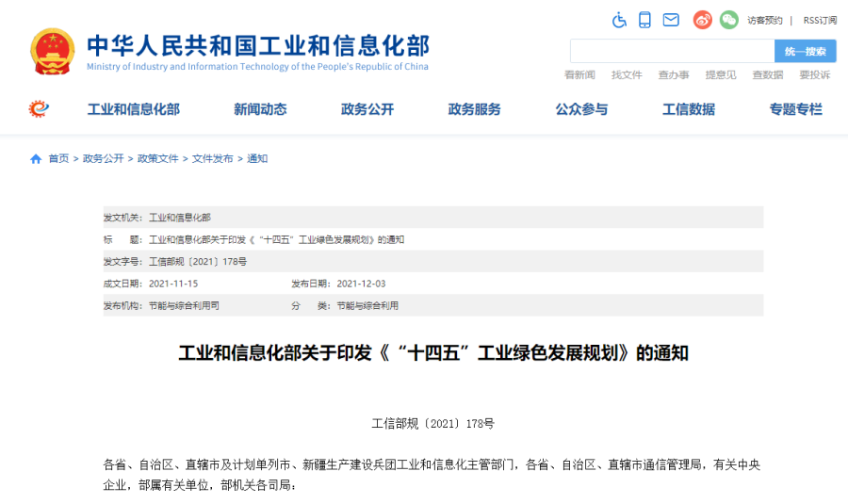Open the WeChat social icon
848x504 pixels.
(728, 20)
